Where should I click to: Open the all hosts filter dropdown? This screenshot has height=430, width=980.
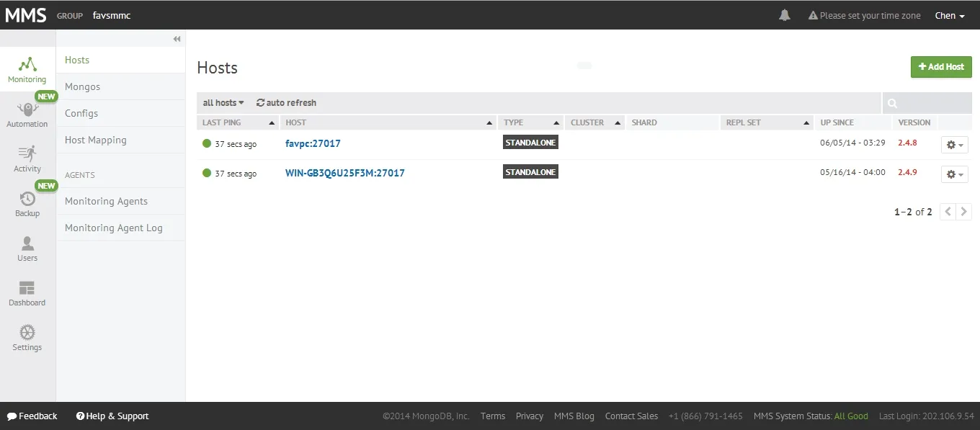pyautogui.click(x=222, y=102)
